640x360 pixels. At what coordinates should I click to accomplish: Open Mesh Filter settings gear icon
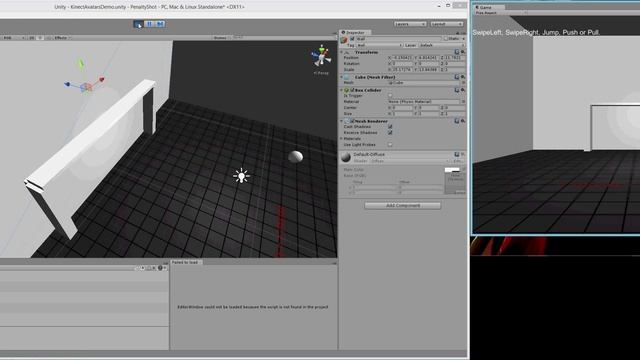[463, 77]
